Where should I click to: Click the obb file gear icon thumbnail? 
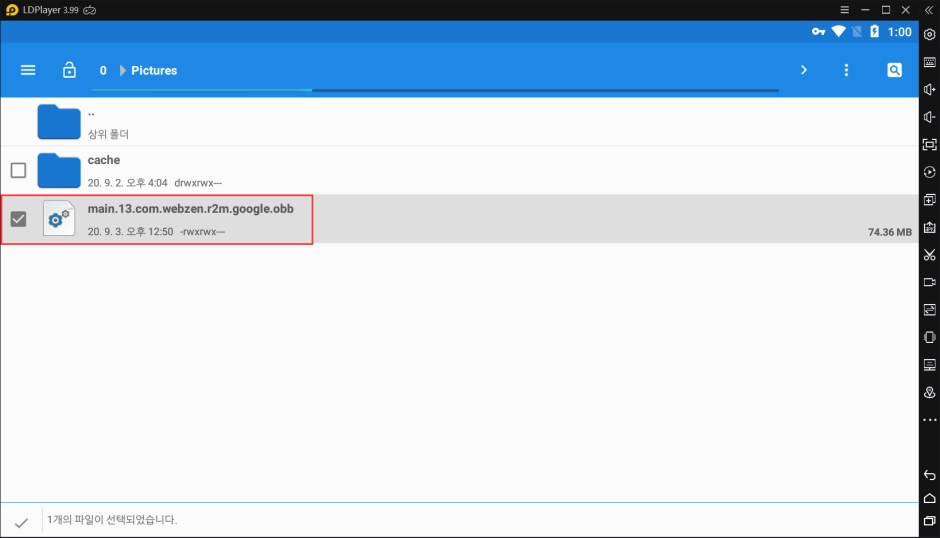point(59,219)
